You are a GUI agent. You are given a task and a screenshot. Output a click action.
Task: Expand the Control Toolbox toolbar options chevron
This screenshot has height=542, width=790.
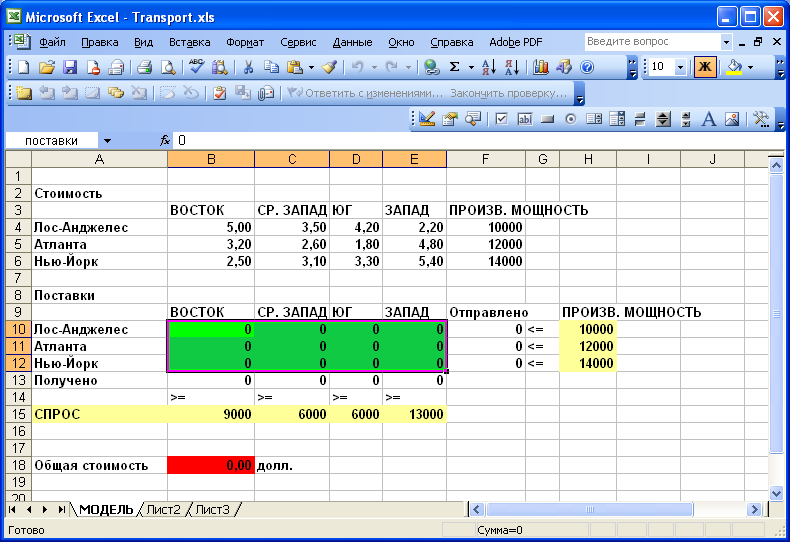780,120
